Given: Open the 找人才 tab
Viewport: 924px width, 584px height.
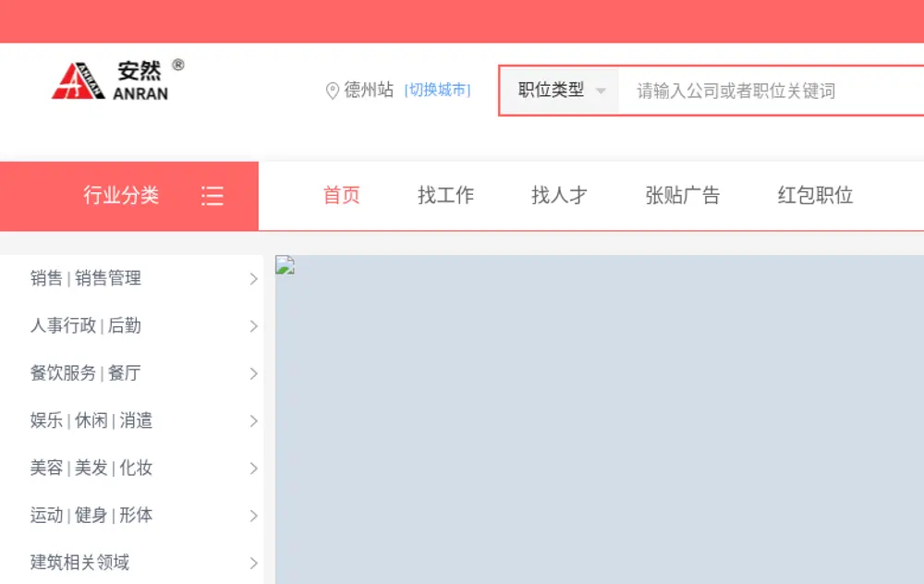Looking at the screenshot, I should [560, 195].
